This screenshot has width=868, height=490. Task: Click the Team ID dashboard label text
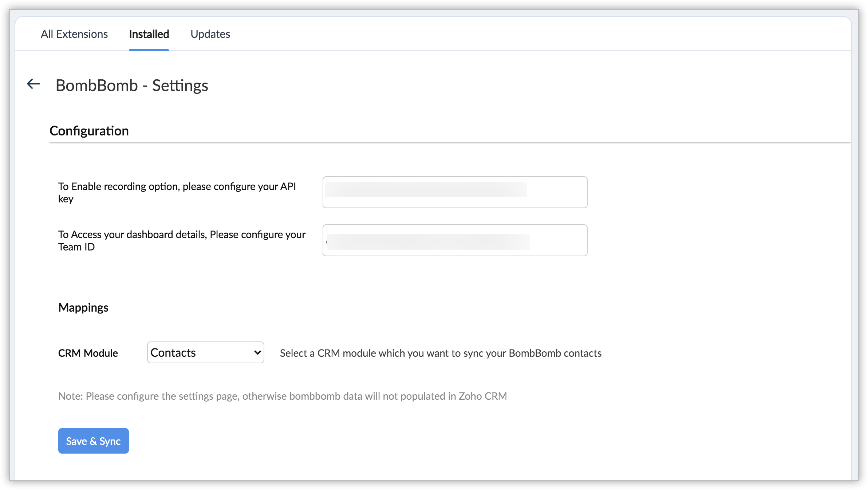pos(182,240)
